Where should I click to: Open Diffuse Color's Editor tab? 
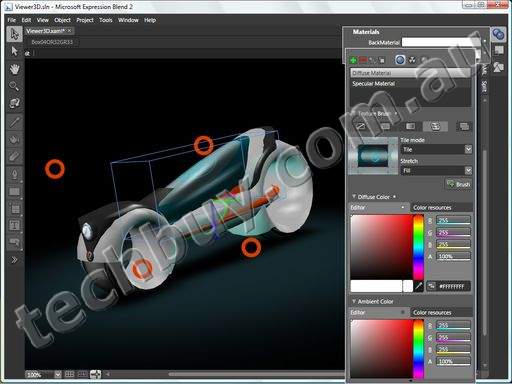[x=378, y=207]
